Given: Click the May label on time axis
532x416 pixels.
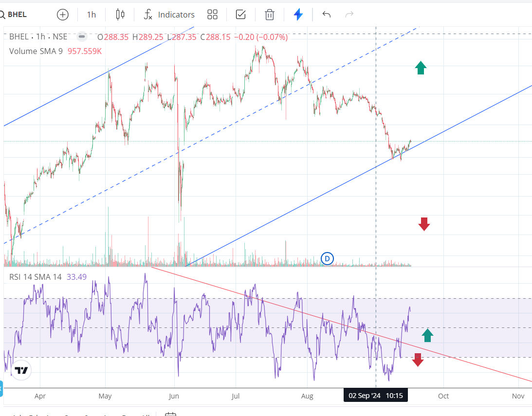Looking at the screenshot, I should (105, 396).
